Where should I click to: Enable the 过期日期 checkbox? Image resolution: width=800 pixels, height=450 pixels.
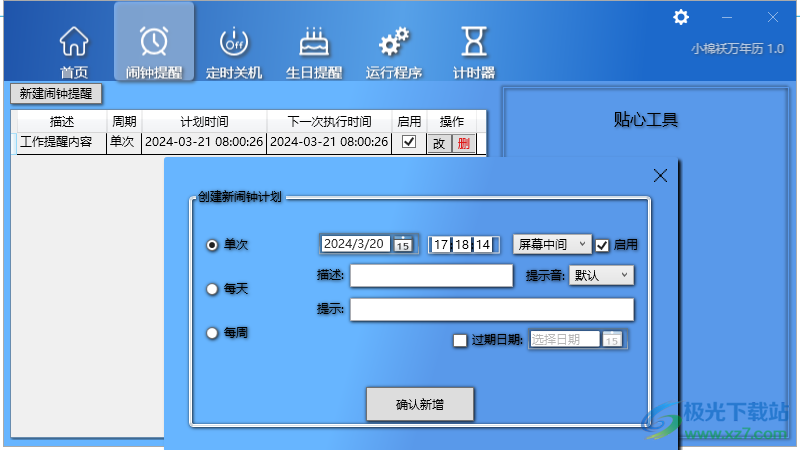point(460,340)
